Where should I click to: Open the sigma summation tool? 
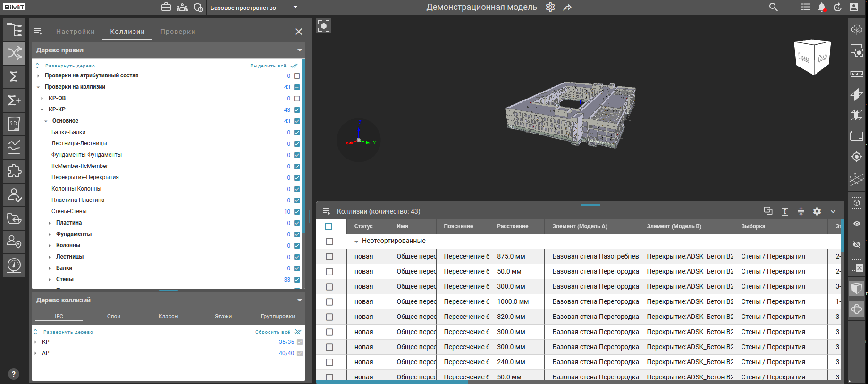(x=14, y=76)
